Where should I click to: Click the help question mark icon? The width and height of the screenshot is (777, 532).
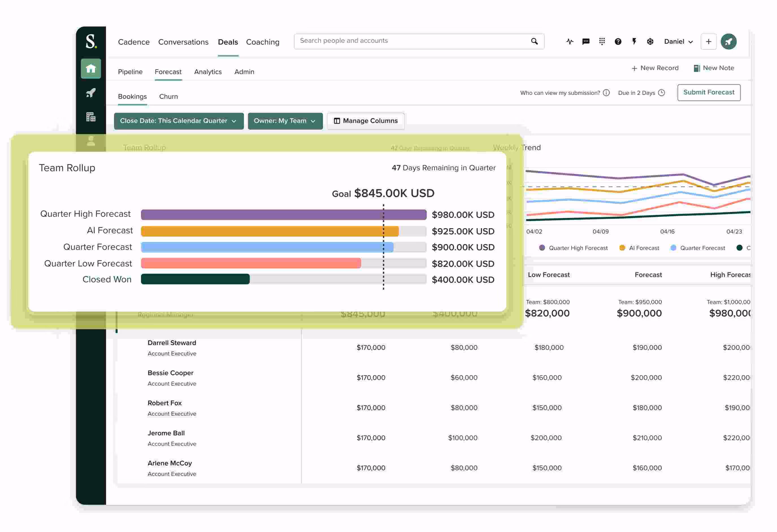coord(618,41)
